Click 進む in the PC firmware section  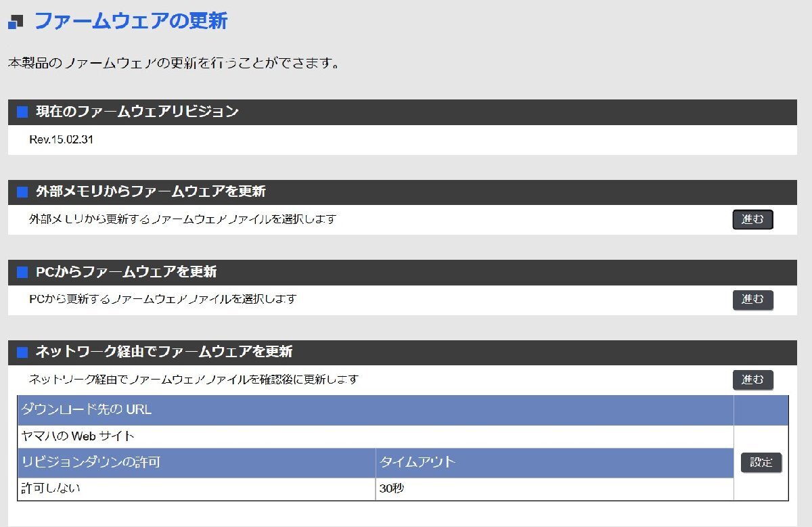click(752, 300)
